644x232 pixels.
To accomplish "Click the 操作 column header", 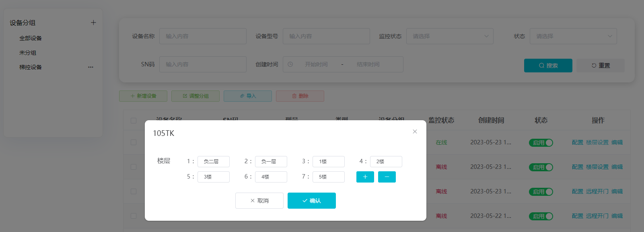I will click(598, 120).
